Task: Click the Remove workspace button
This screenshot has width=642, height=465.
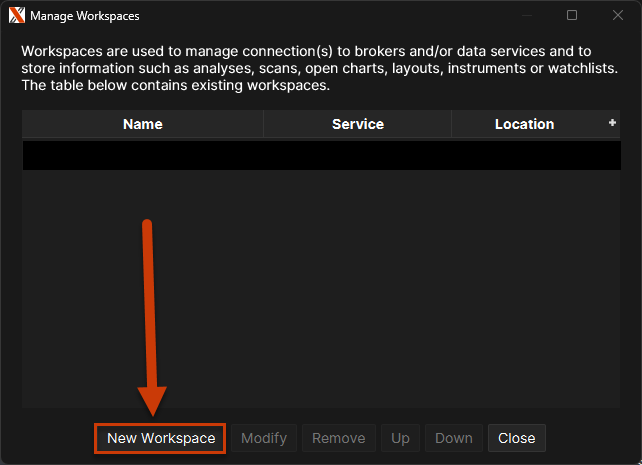Action: click(338, 438)
